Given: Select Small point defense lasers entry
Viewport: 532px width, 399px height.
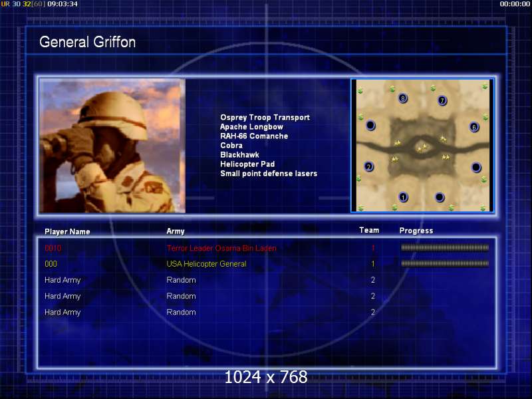Looking at the screenshot, I should click(x=269, y=174).
